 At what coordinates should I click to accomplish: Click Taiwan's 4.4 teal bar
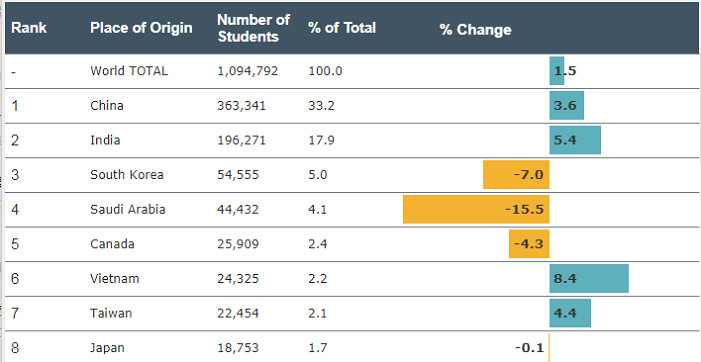(x=570, y=313)
